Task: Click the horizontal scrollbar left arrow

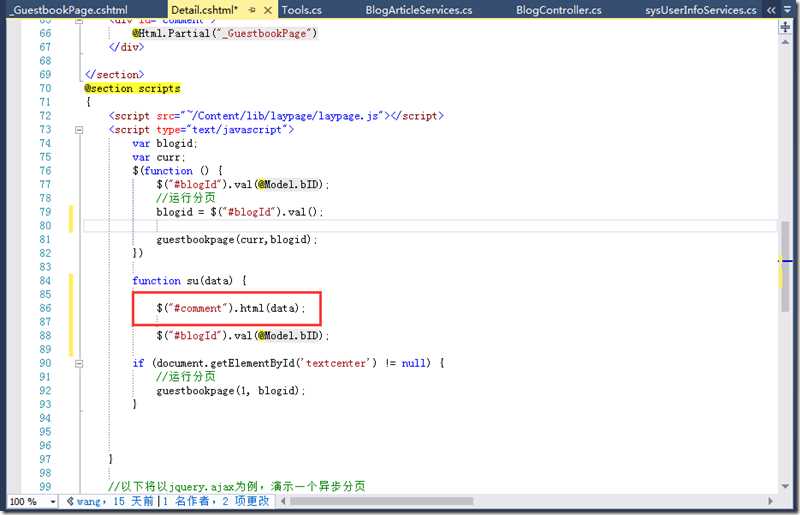Action: 283,501
